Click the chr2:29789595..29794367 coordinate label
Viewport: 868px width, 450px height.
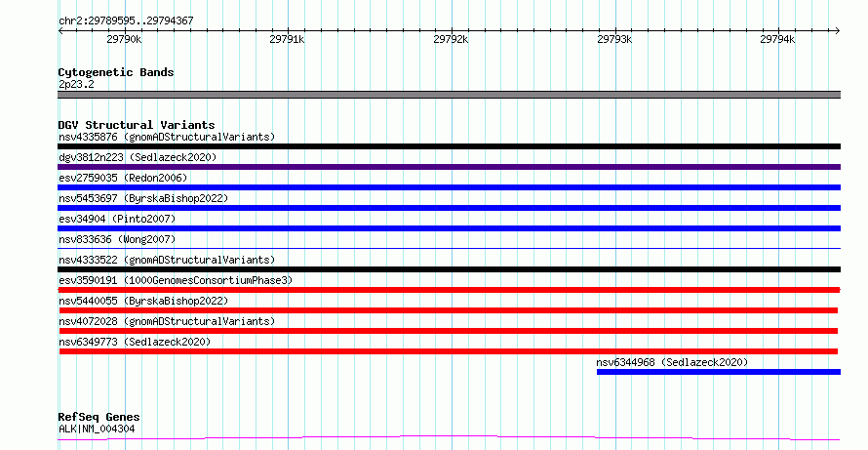pyautogui.click(x=126, y=21)
